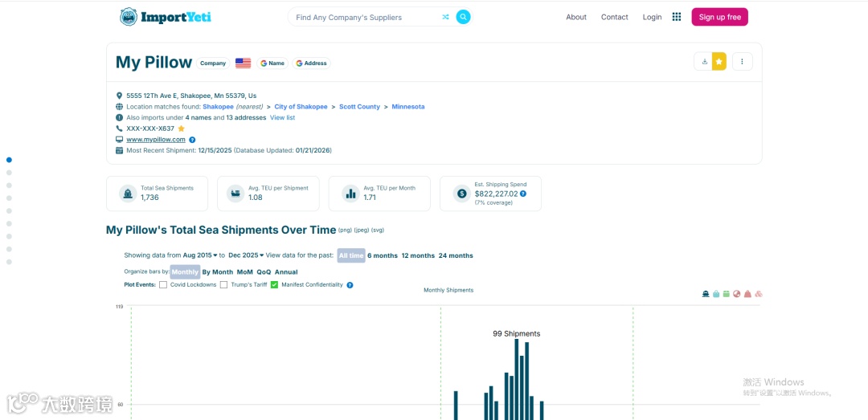Click the Google Address search chip
868x420 pixels.
point(311,63)
